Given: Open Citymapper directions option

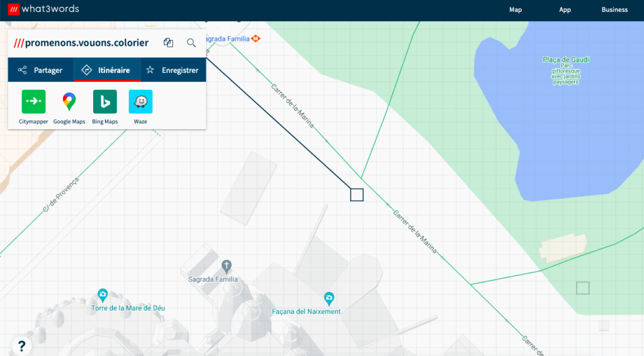Looking at the screenshot, I should pos(33,102).
